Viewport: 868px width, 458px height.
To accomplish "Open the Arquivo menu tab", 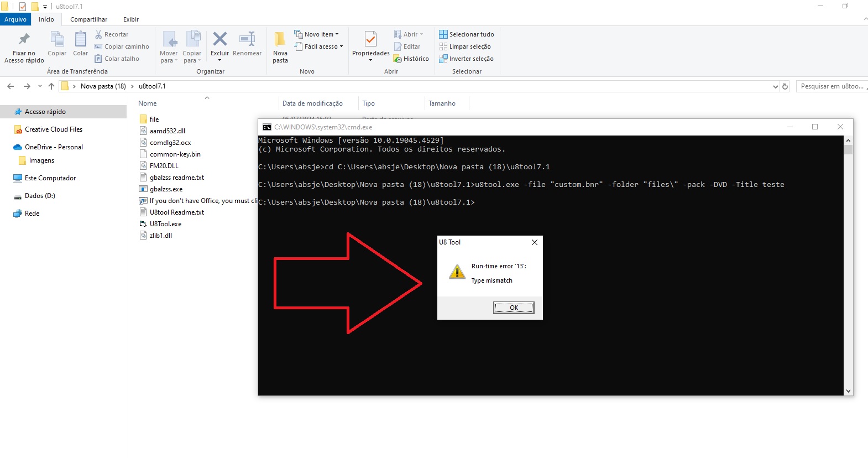I will click(x=15, y=19).
